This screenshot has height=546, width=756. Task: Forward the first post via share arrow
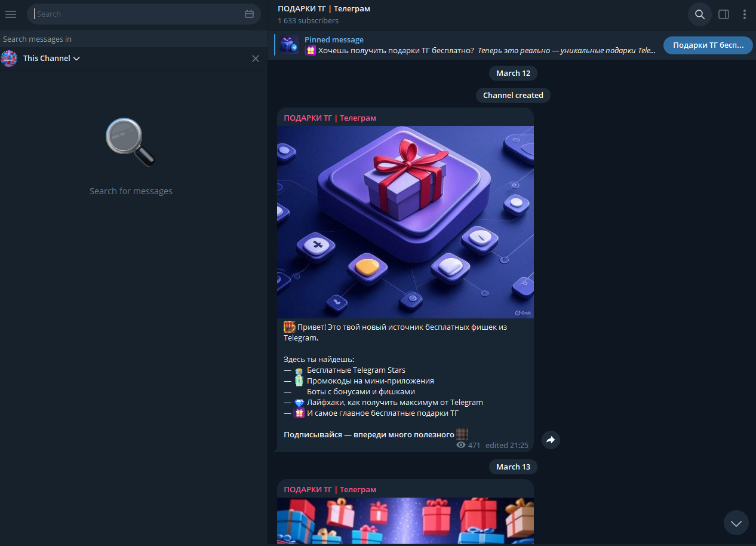coord(551,440)
